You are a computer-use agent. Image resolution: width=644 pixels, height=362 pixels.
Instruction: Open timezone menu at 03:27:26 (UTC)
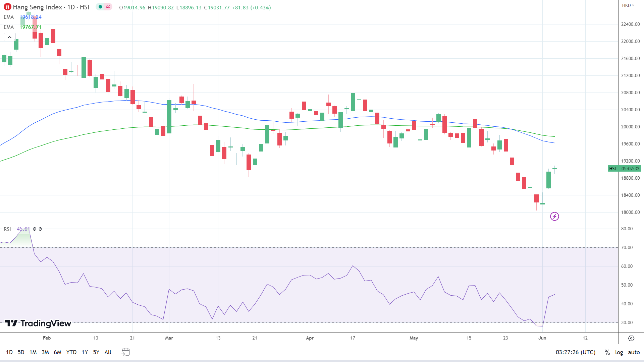576,352
